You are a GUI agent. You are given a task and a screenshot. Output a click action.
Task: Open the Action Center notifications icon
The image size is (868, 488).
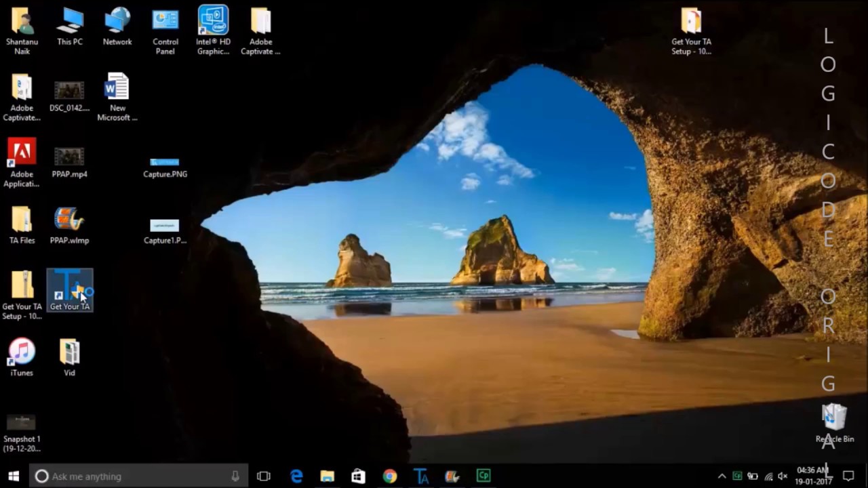(x=848, y=476)
